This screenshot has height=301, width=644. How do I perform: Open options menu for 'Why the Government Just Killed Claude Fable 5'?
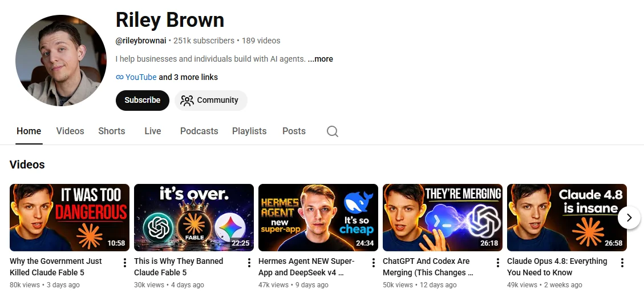[125, 263]
